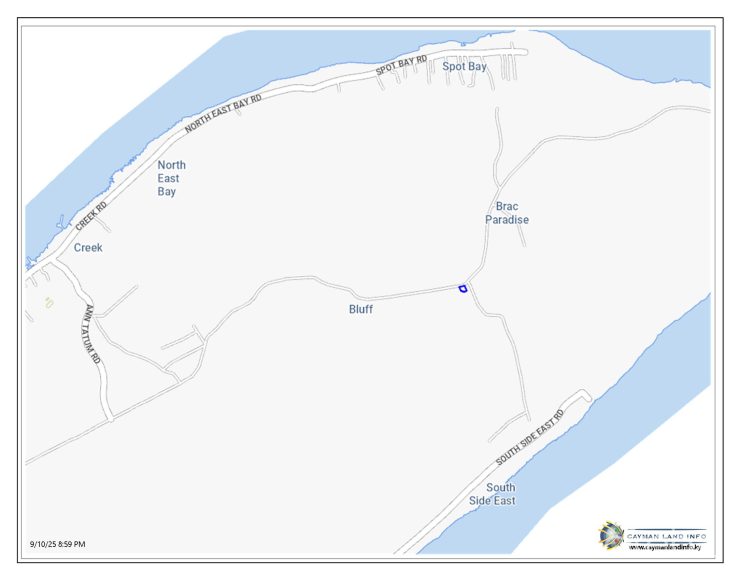Click the small yellow-green marker near Creek
This screenshot has width=740, height=580.
coord(49,303)
